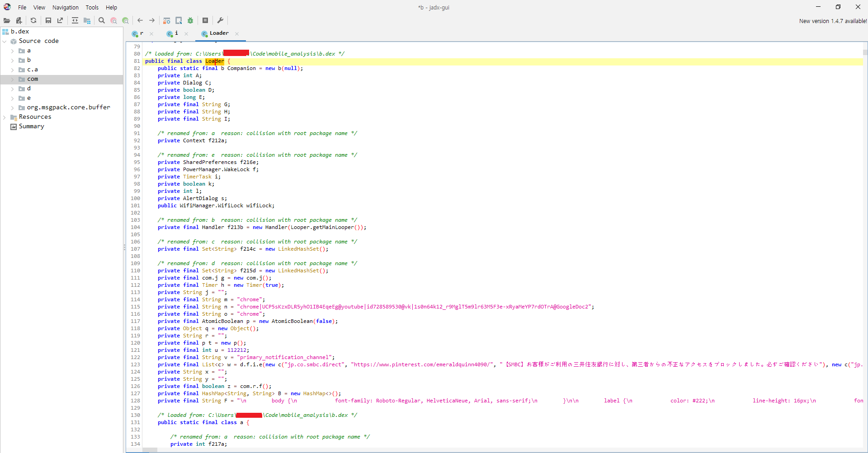Click the Open file folder icon

[x=7, y=20]
